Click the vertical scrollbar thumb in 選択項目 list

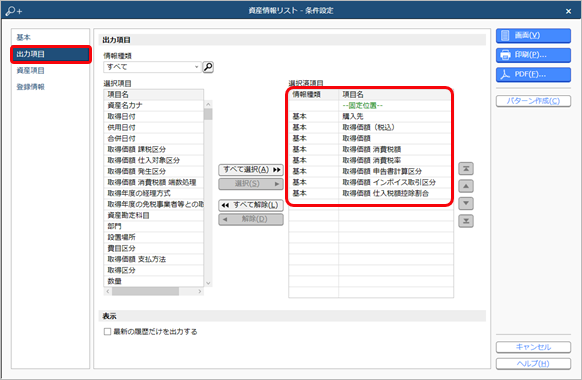pyautogui.click(x=208, y=114)
